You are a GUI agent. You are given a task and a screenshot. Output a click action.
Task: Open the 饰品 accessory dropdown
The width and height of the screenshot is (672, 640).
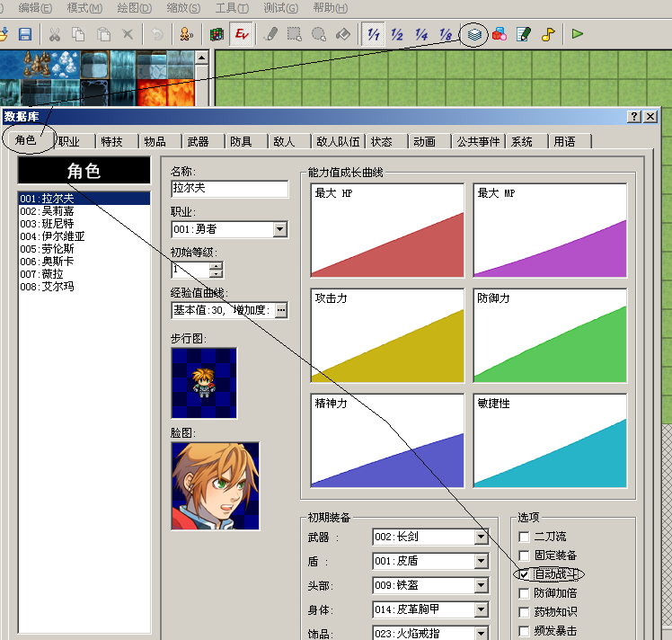click(x=481, y=633)
